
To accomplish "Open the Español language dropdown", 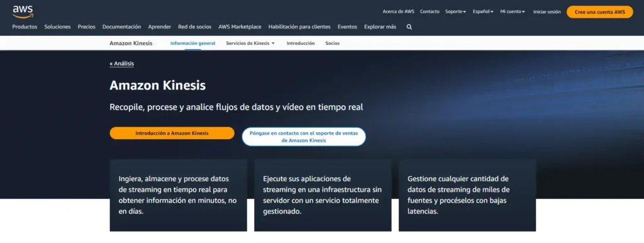I will point(482,11).
